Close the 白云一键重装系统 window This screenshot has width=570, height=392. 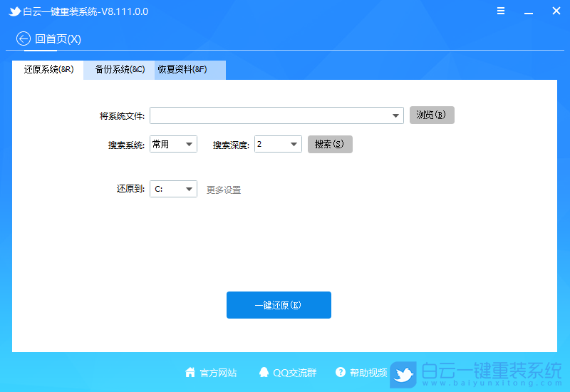pos(556,11)
